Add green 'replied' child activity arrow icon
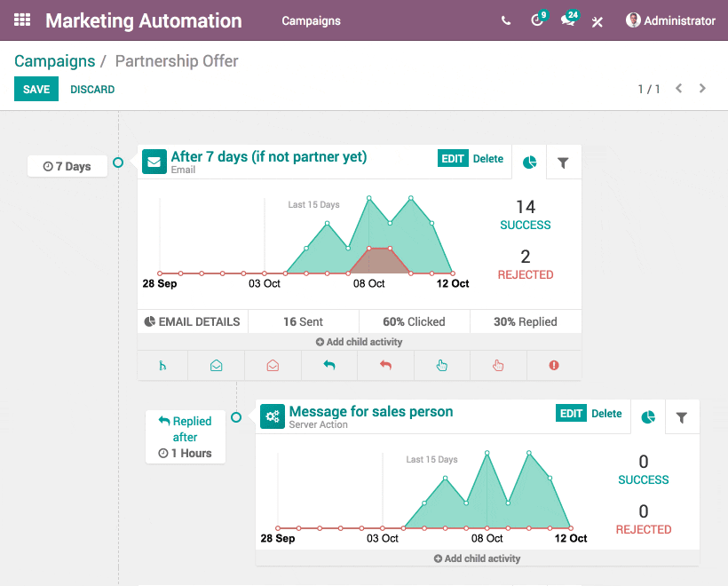728x586 pixels. [x=329, y=365]
